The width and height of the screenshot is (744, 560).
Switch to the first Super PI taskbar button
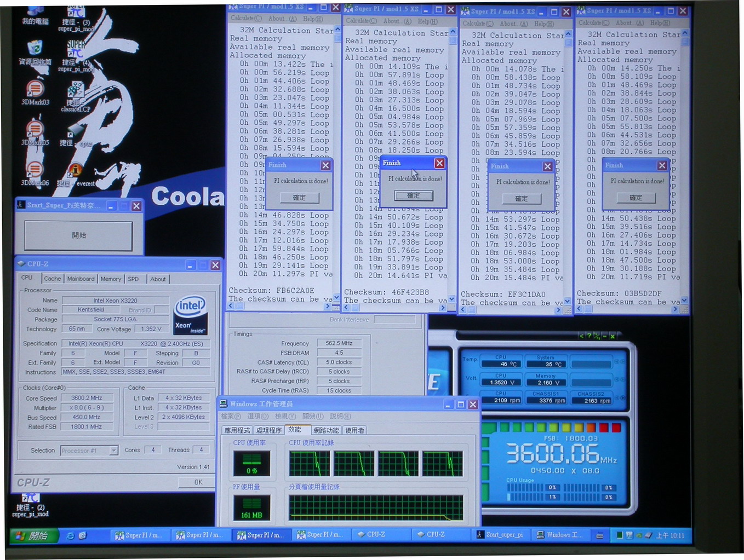pyautogui.click(x=140, y=535)
